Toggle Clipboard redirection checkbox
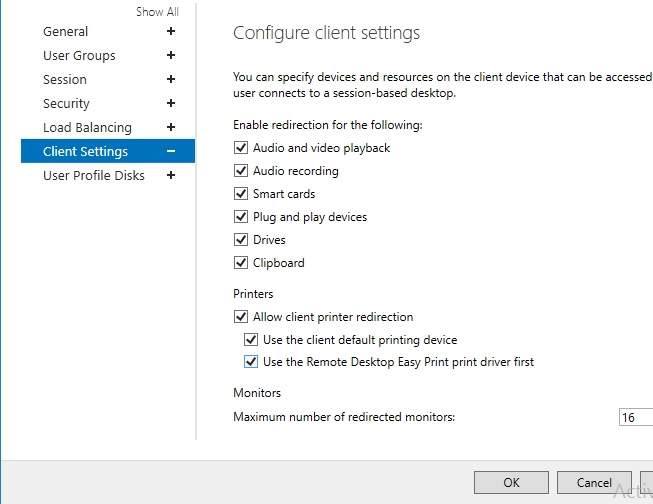 point(241,263)
